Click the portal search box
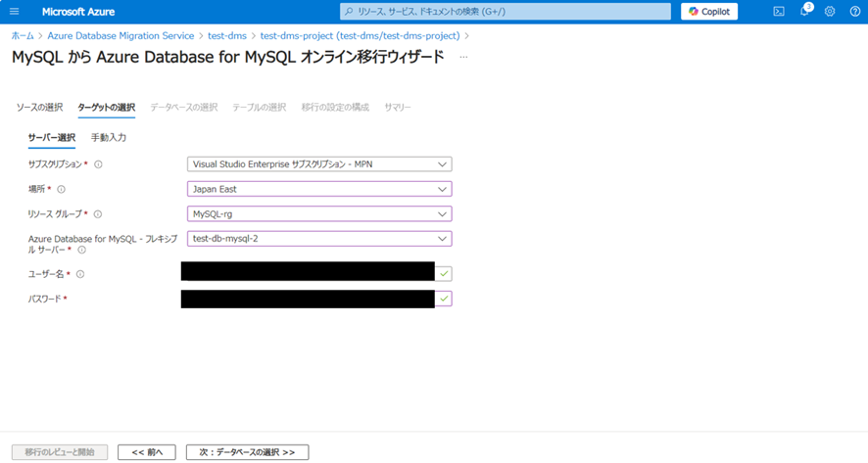 tap(505, 12)
